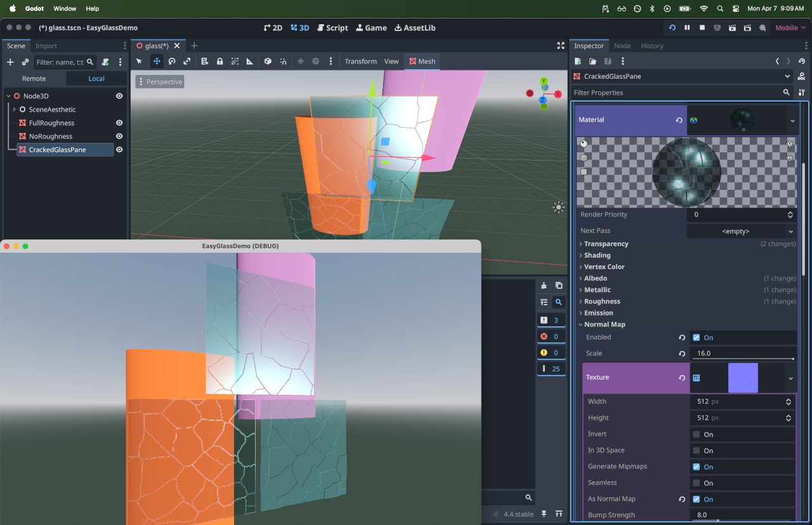Screen dimensions: 812x525
Task: Open documentation for CrackedGlassPane
Action: pos(802,76)
